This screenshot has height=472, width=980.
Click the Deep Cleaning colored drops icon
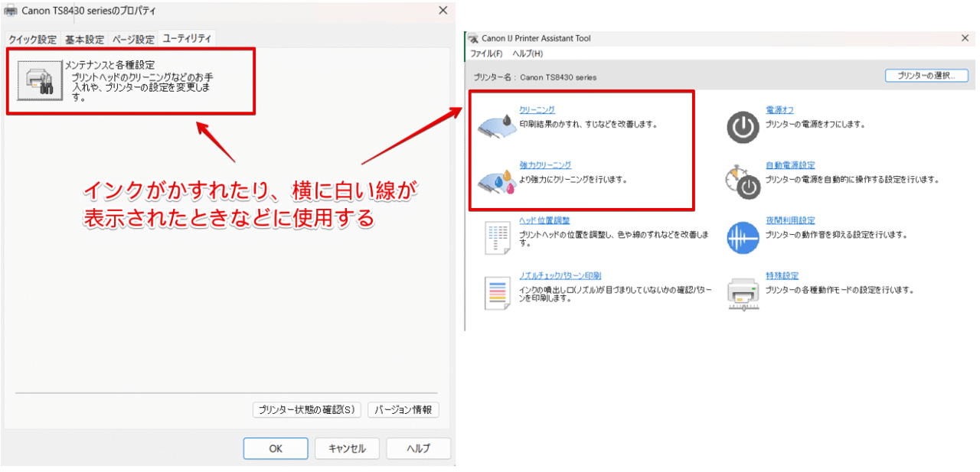[x=496, y=181]
